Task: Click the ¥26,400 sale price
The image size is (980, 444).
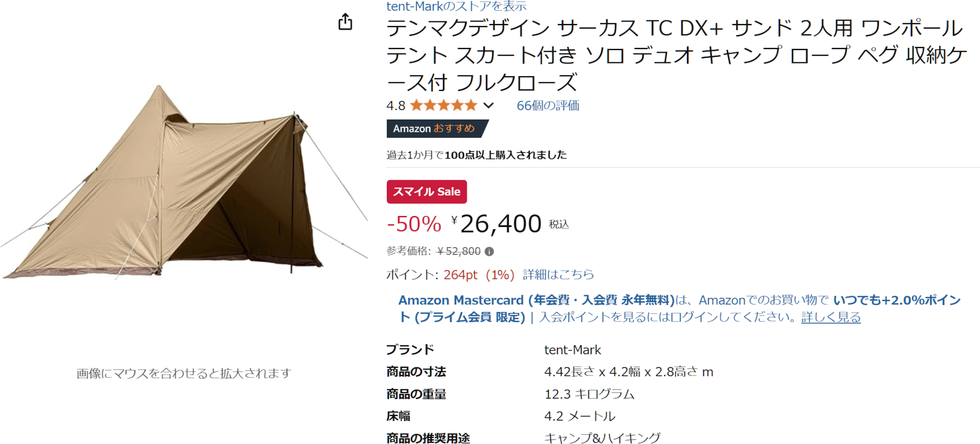Action: pos(500,224)
